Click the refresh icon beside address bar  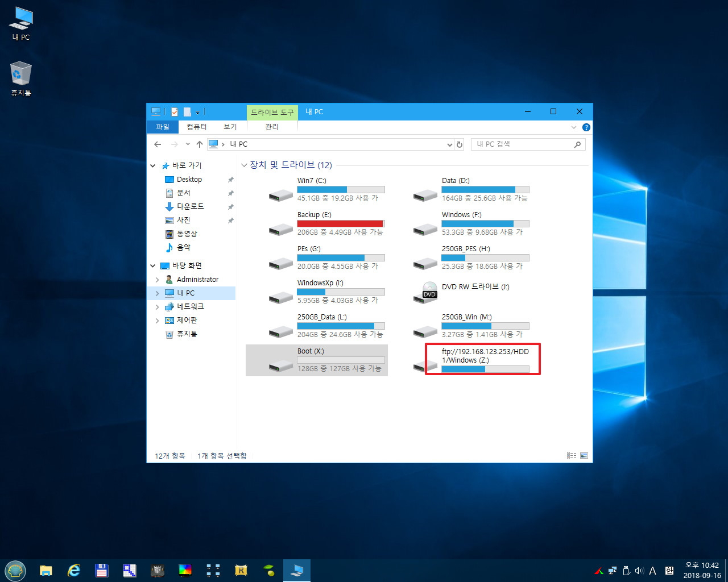click(x=460, y=144)
